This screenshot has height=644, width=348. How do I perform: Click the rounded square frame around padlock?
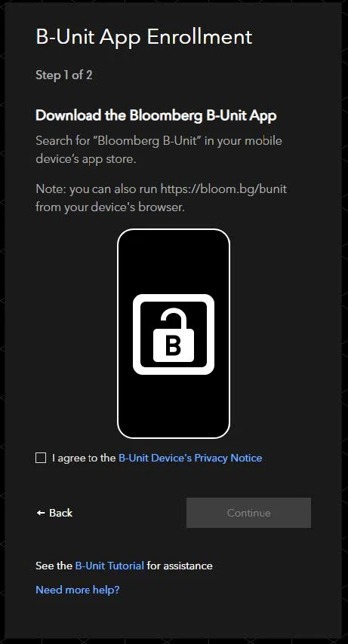pos(173,334)
